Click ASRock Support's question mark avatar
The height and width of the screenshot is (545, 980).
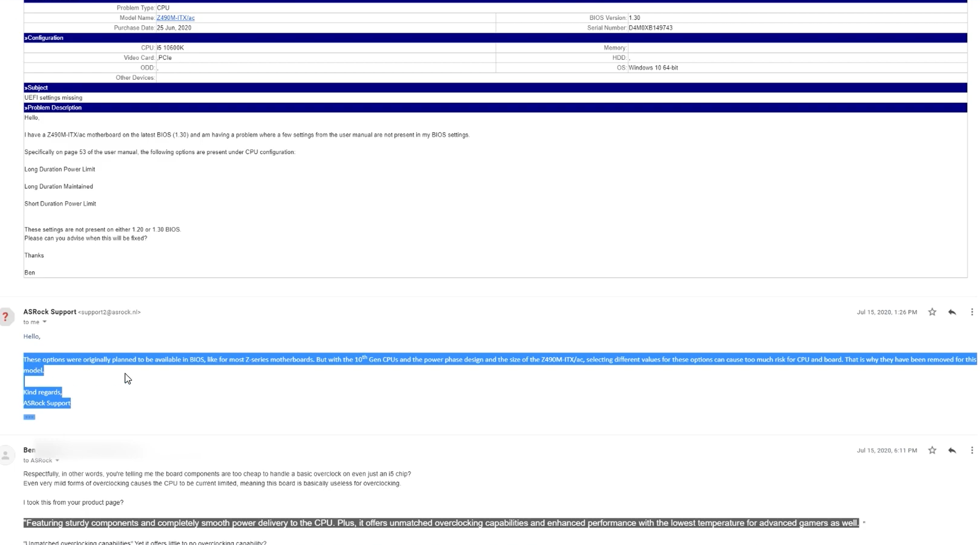click(6, 316)
